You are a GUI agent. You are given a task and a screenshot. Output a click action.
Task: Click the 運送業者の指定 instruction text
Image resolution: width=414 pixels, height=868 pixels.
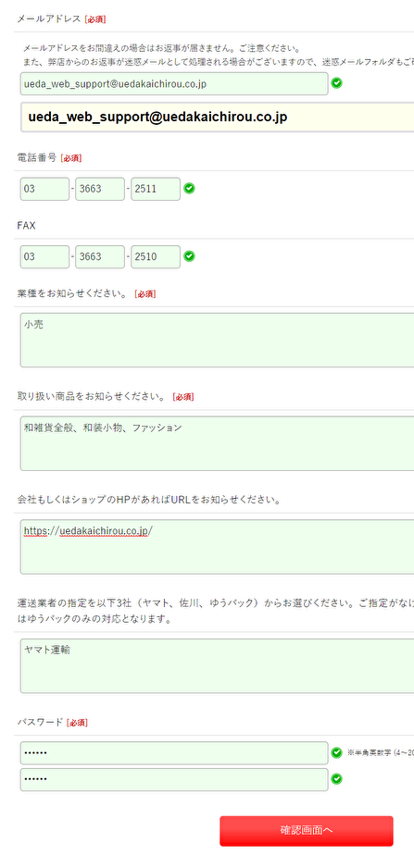(215, 611)
